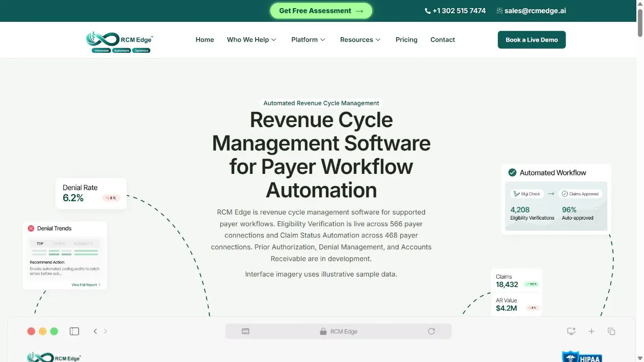644x362 pixels.
Task: Email sales@rcmedge.ai
Action: click(535, 11)
